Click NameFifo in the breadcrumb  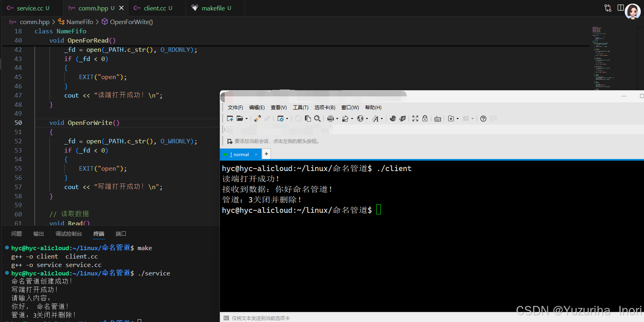coord(79,22)
